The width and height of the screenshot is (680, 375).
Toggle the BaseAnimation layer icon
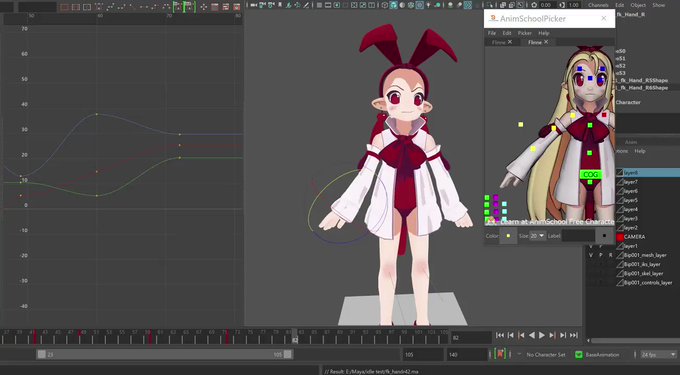click(x=578, y=354)
